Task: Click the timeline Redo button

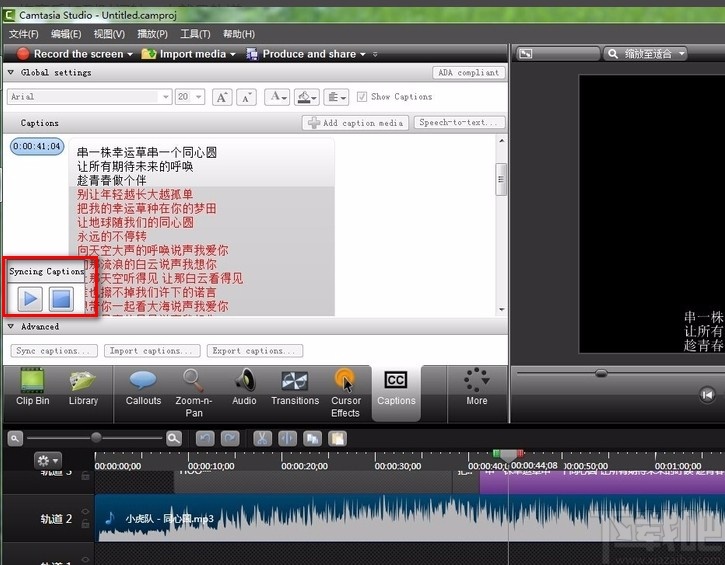Action: tap(230, 438)
